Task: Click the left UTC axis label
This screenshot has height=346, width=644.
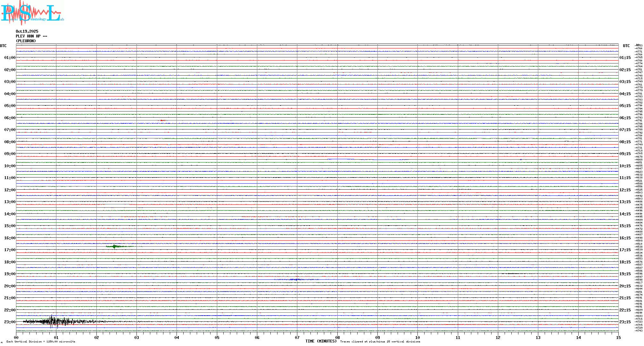Action: pyautogui.click(x=3, y=46)
